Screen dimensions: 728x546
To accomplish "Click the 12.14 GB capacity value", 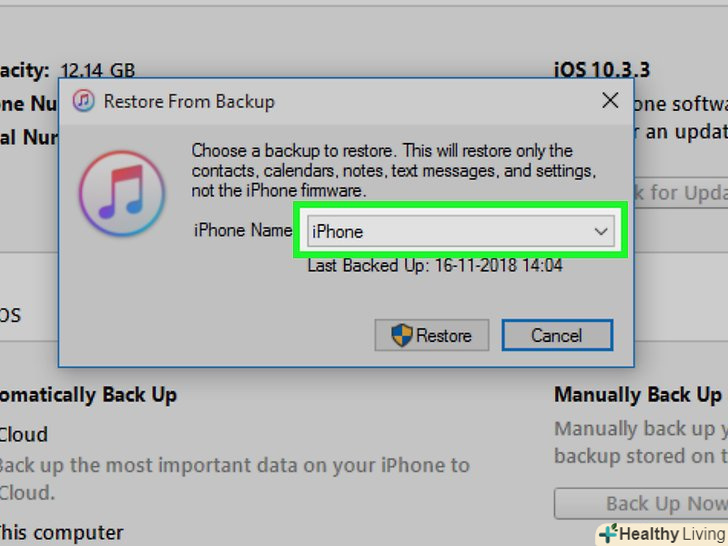I will pos(98,71).
